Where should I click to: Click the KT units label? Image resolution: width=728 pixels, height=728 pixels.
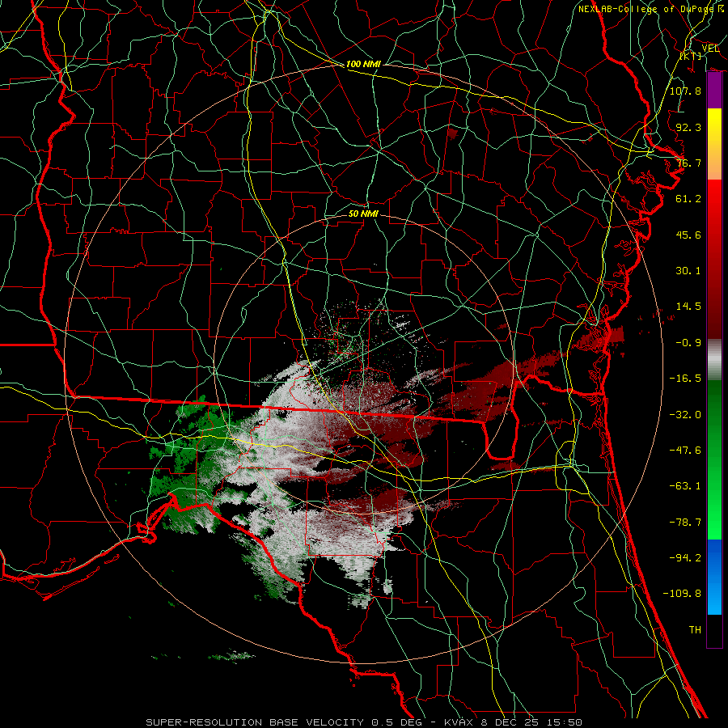pyautogui.click(x=691, y=56)
